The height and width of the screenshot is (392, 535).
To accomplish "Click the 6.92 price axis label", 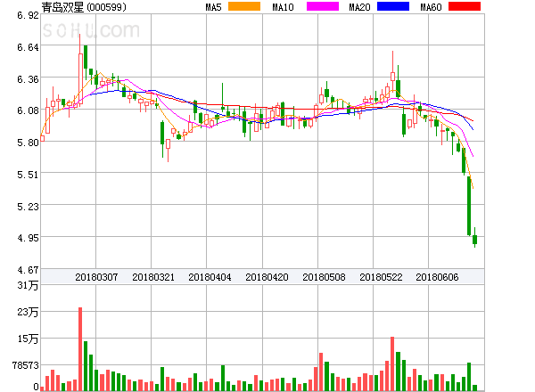I will click(x=28, y=15).
